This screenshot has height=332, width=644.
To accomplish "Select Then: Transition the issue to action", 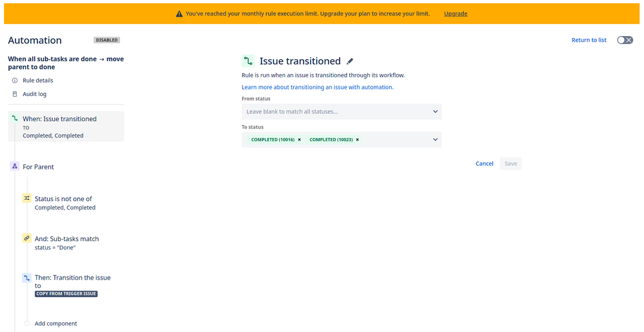I will pyautogui.click(x=73, y=282).
